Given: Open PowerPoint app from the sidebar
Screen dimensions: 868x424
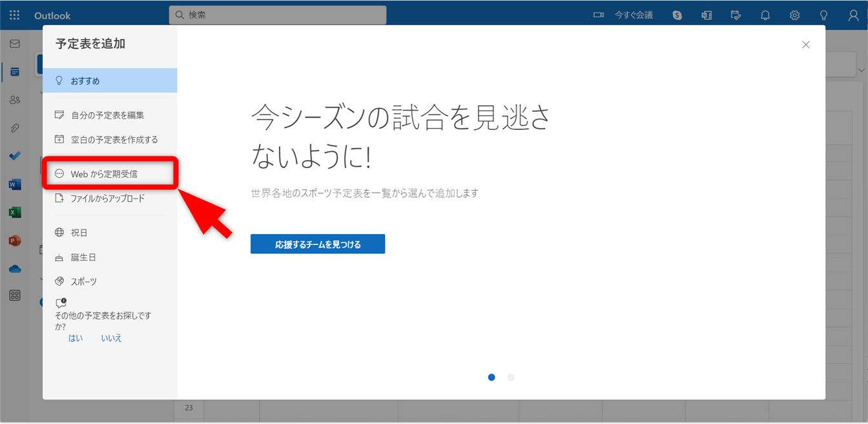Looking at the screenshot, I should 14,240.
